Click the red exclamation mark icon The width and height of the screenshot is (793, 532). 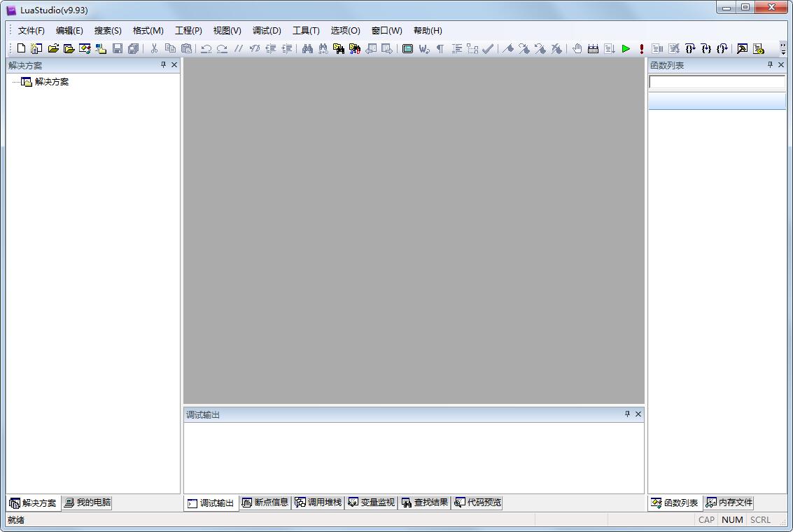[641, 48]
